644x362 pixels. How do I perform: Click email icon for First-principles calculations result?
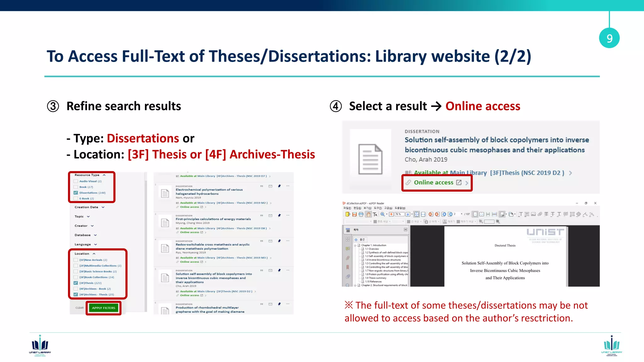pyautogui.click(x=270, y=216)
